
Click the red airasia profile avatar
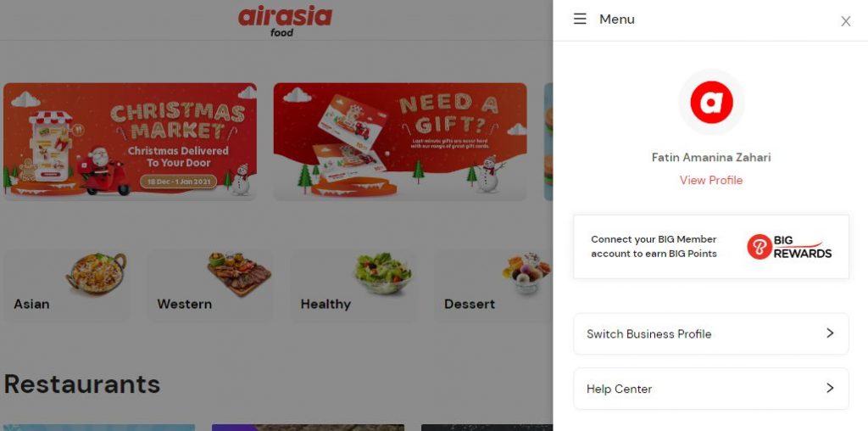(x=711, y=102)
